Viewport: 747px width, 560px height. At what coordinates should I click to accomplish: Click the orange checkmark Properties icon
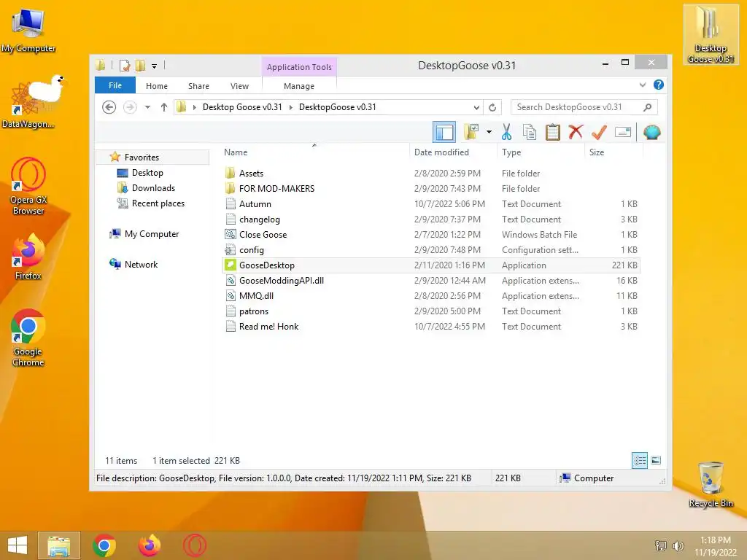[x=599, y=132]
